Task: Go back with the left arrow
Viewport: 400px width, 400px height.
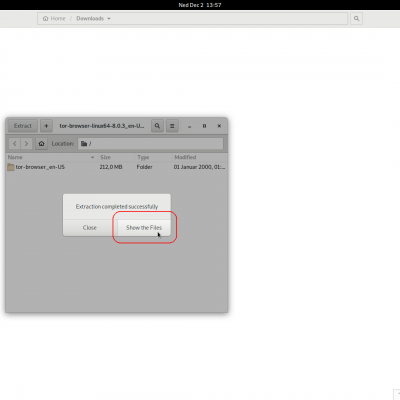Action: click(15, 144)
